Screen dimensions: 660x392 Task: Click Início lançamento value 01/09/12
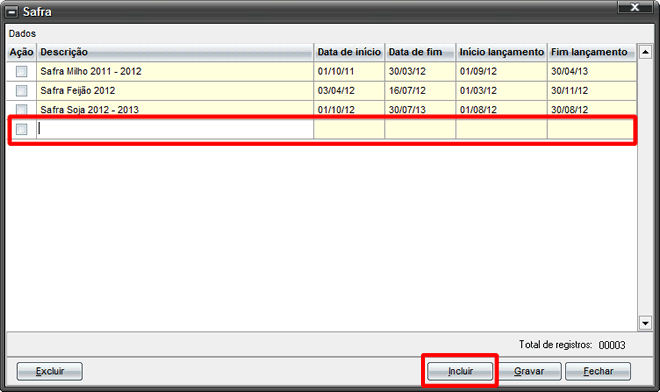478,72
